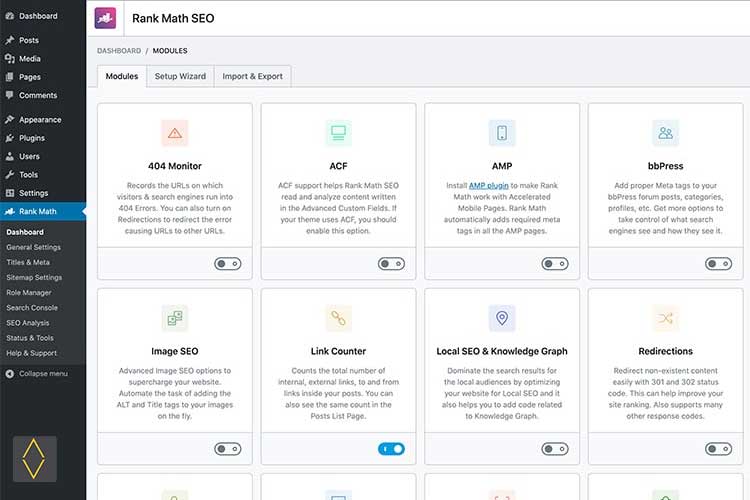Click the Rank Math sidebar icon
Image resolution: width=750 pixels, height=500 pixels.
9,211
